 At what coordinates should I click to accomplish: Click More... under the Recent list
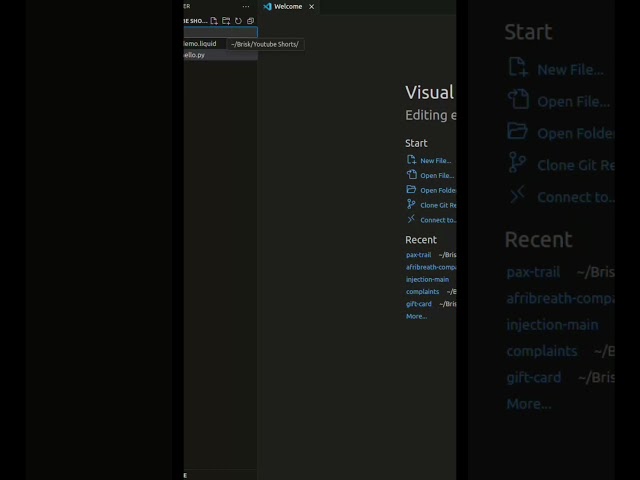(416, 316)
